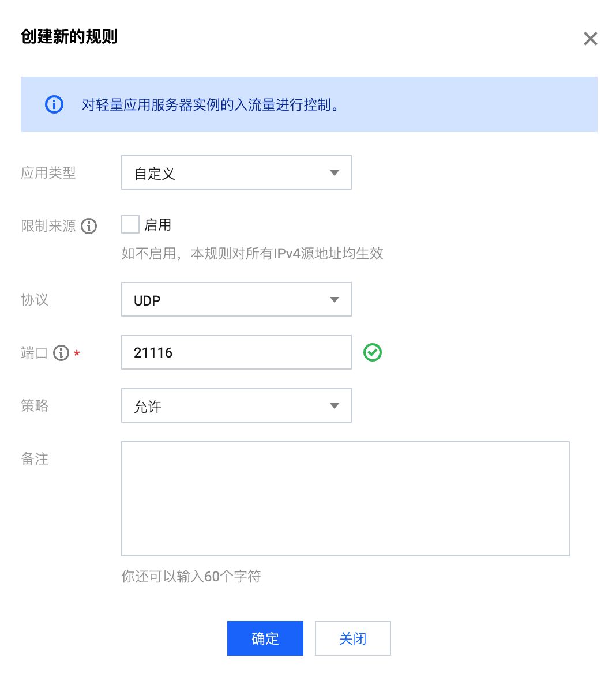Click the red required asterisk by 端口
This screenshot has height=677, width=616.
point(77,353)
